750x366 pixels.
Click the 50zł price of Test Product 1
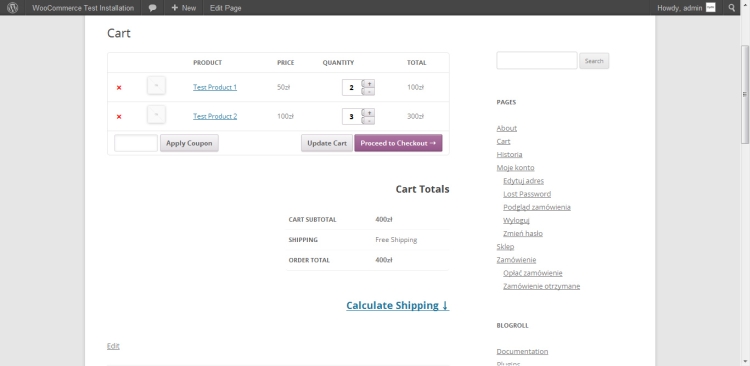(x=284, y=87)
